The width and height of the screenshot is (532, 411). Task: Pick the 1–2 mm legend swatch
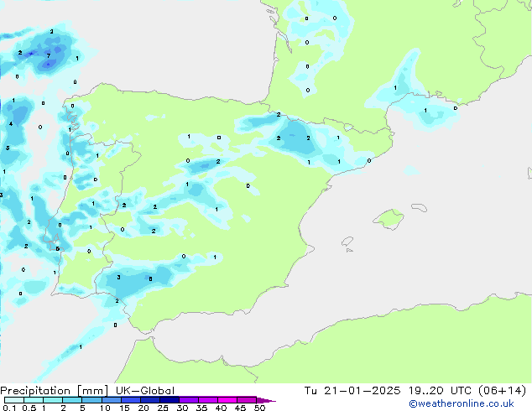(x=53, y=400)
